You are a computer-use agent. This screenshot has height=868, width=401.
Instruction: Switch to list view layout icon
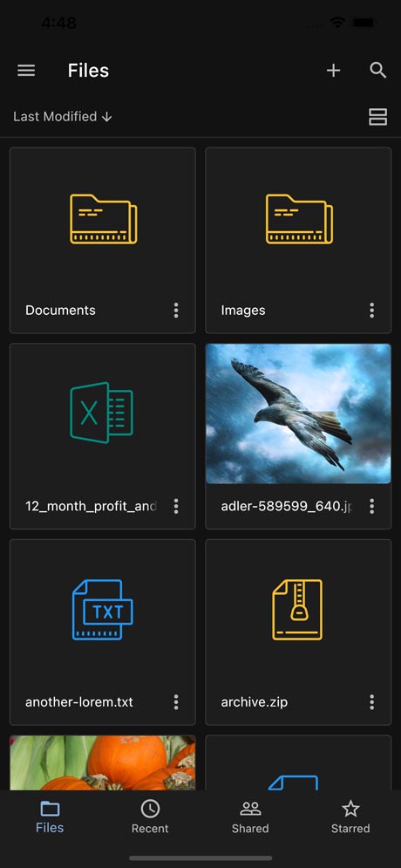point(377,117)
